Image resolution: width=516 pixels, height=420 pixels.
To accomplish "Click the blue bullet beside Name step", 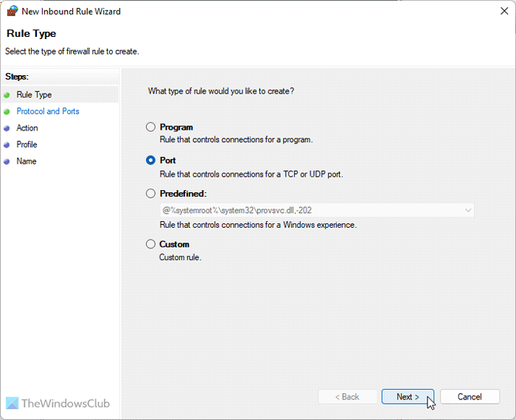I will tap(7, 161).
